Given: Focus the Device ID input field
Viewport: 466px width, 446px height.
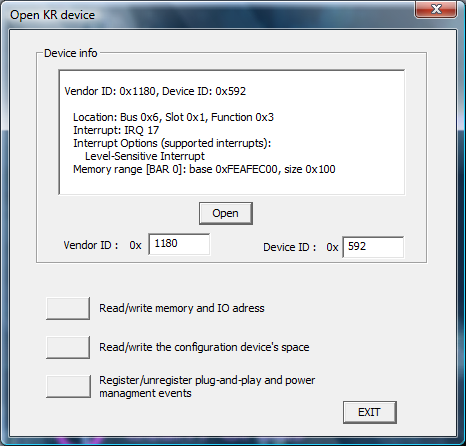Looking at the screenshot, I should tap(373, 247).
